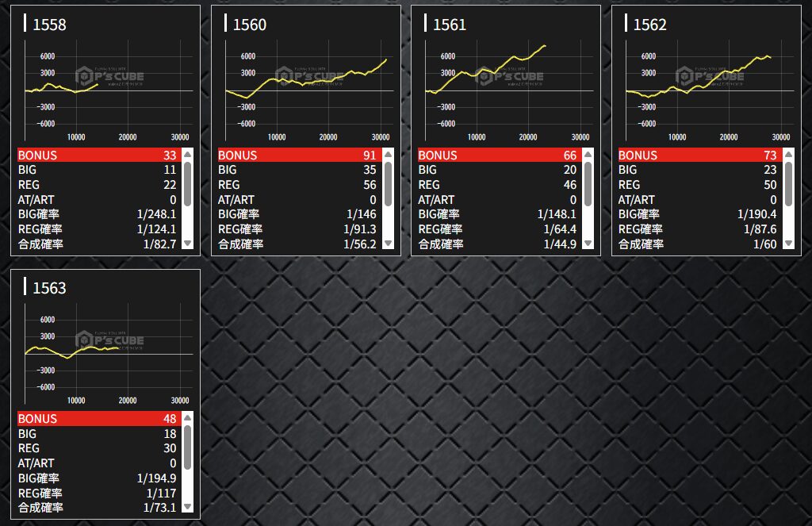Click the scrollbar thumb in machine 1561's list

(x=588, y=184)
